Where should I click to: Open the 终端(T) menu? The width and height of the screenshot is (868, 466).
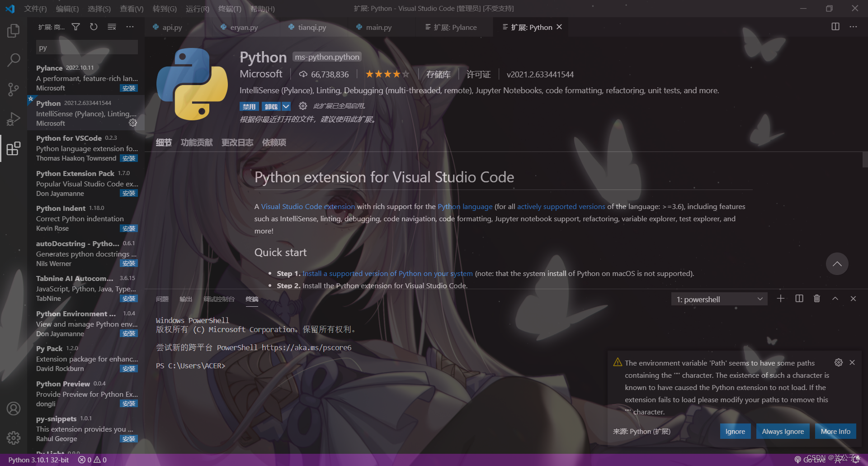[x=230, y=9]
